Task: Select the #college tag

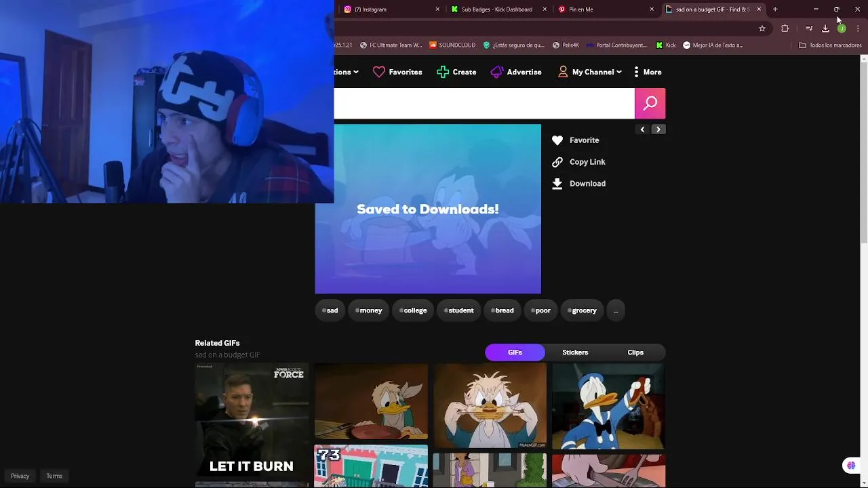Action: tap(413, 310)
